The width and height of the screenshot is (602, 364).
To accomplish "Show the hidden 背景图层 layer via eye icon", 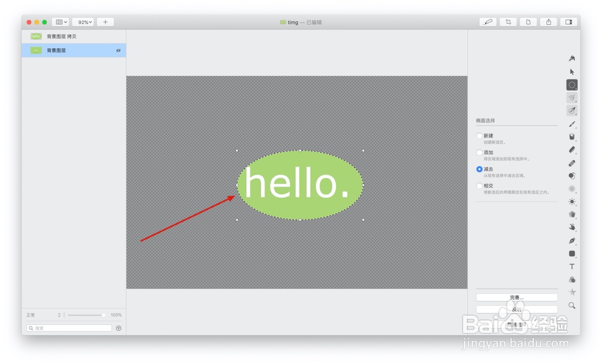I will (118, 51).
